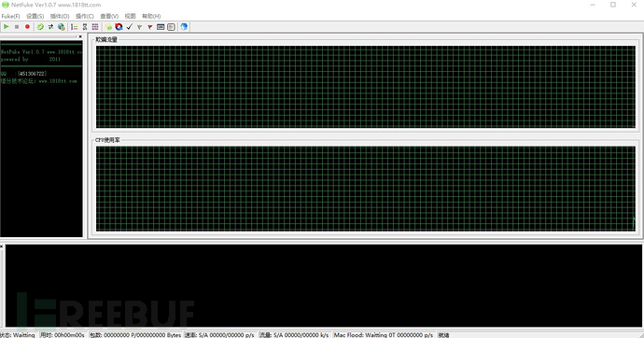This screenshot has height=338, width=644.
Task: Click the blue globe help icon
Action: [184, 27]
